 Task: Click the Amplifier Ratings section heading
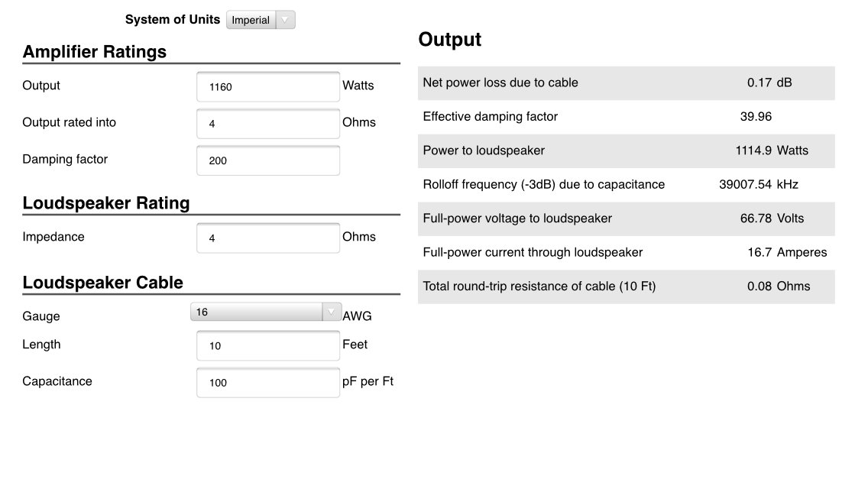[x=95, y=52]
